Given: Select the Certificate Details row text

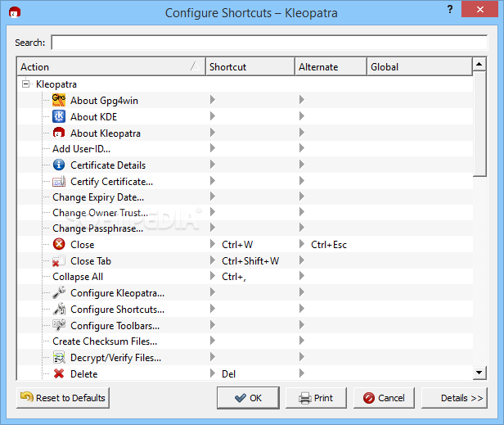Looking at the screenshot, I should coord(108,165).
